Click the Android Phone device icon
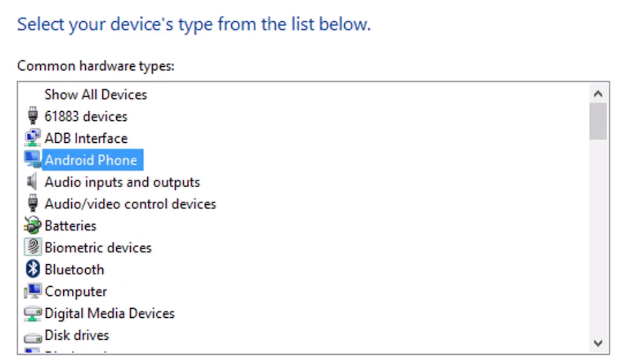 coord(32,160)
